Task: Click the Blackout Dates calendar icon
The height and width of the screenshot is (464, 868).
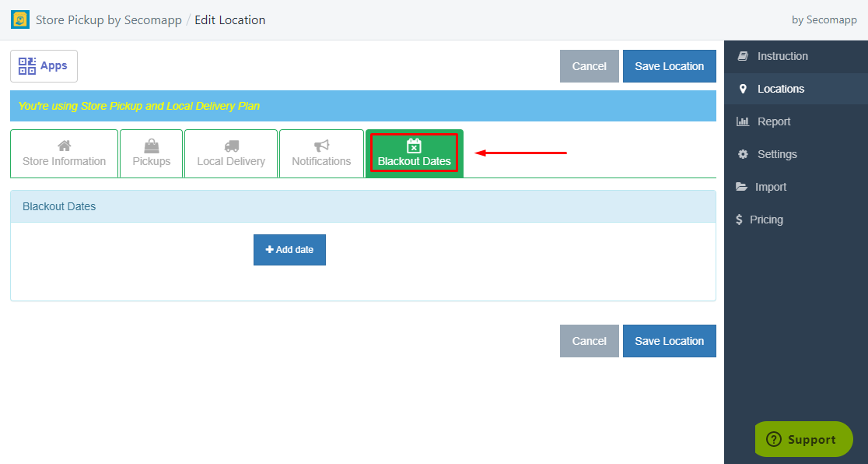Action: point(414,146)
